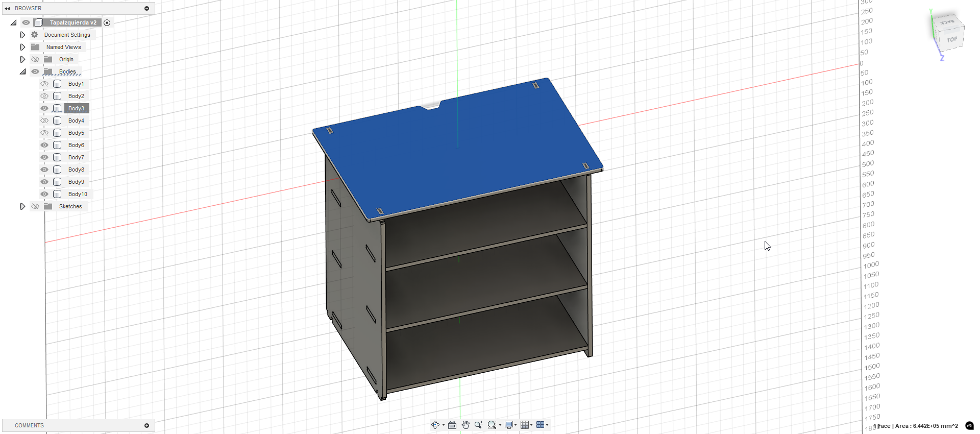Click the TOP face of the ViewCube

tap(951, 40)
